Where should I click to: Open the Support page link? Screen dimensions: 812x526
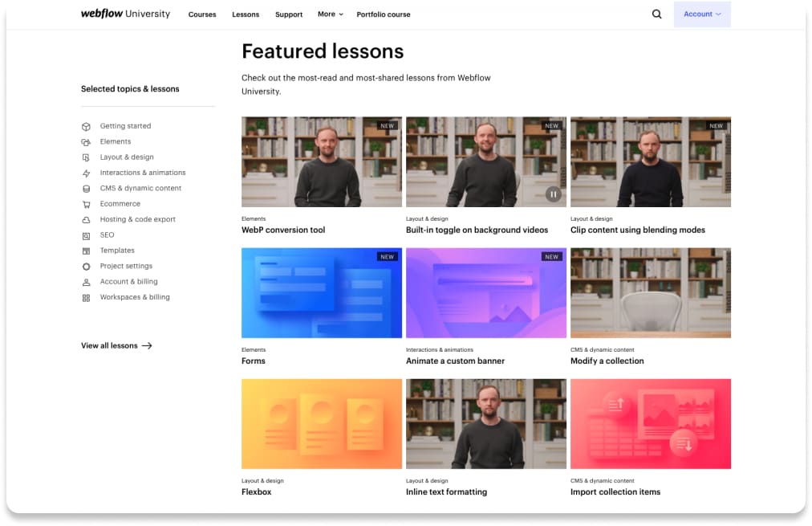point(288,14)
